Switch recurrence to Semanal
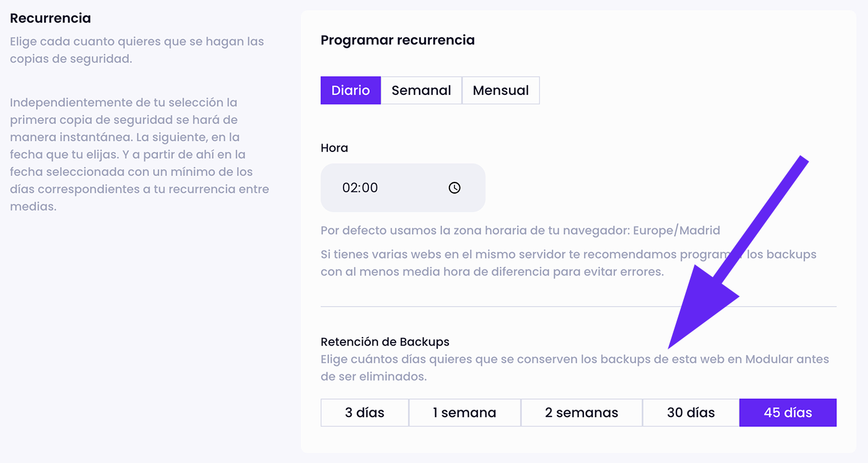 tap(421, 90)
